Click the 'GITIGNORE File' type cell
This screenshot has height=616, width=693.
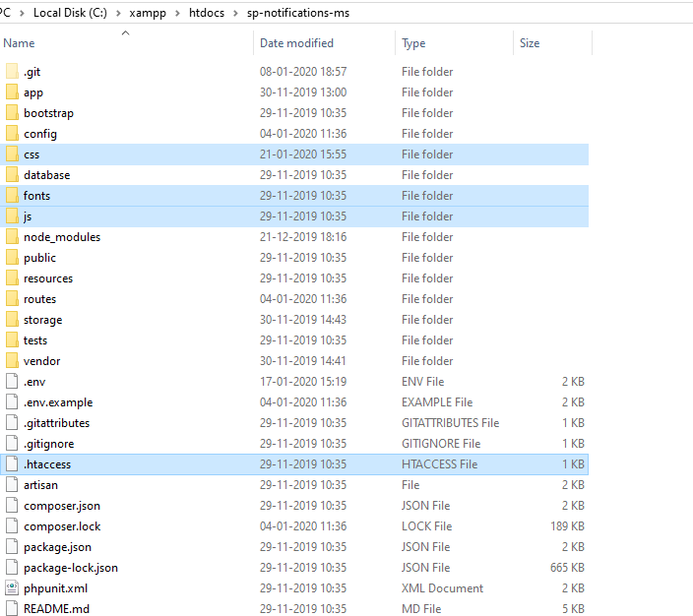click(x=441, y=443)
